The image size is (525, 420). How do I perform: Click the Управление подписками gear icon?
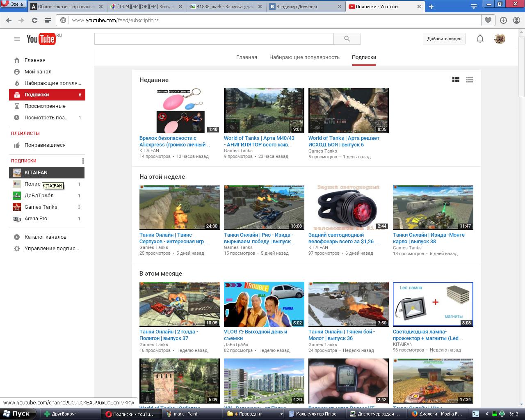click(x=17, y=249)
